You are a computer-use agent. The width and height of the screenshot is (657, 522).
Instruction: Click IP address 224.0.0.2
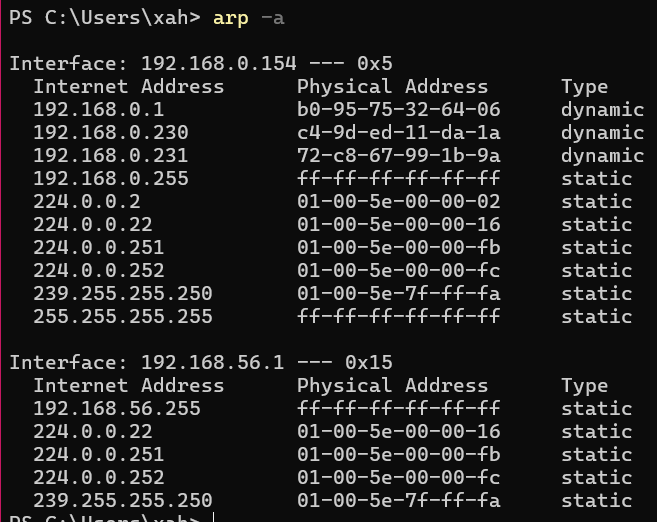(86, 201)
